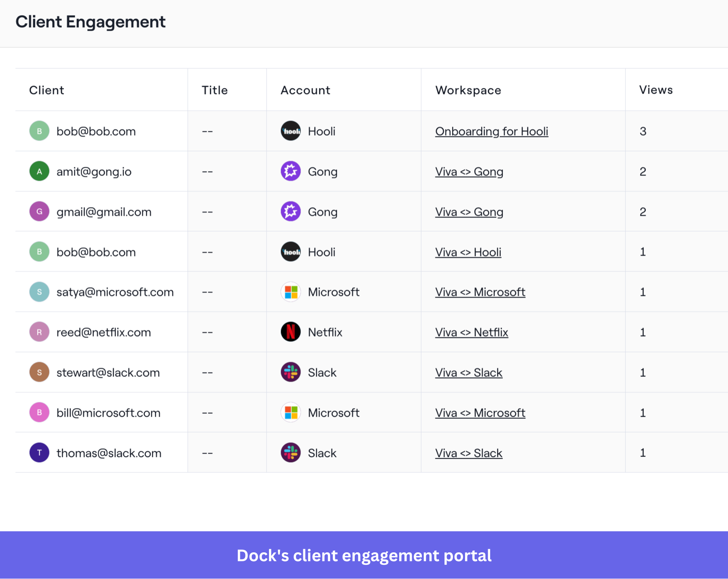Viewport: 728px width, 579px height.
Task: Select the thomas@slack.com client email
Action: pyautogui.click(x=109, y=453)
